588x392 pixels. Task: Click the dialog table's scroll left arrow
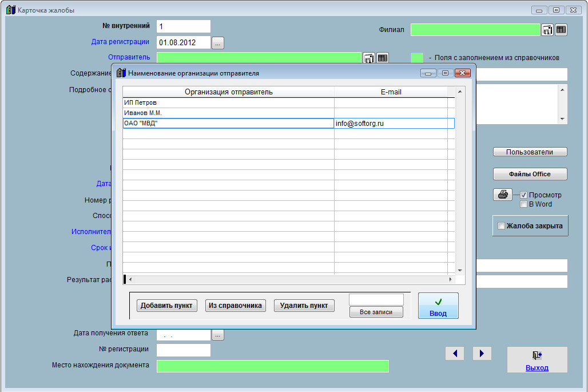coord(130,279)
